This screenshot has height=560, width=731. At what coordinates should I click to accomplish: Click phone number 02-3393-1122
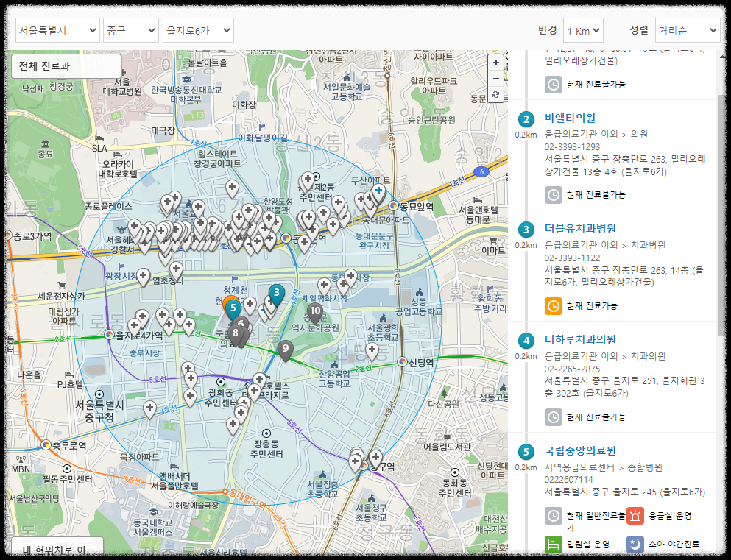572,258
